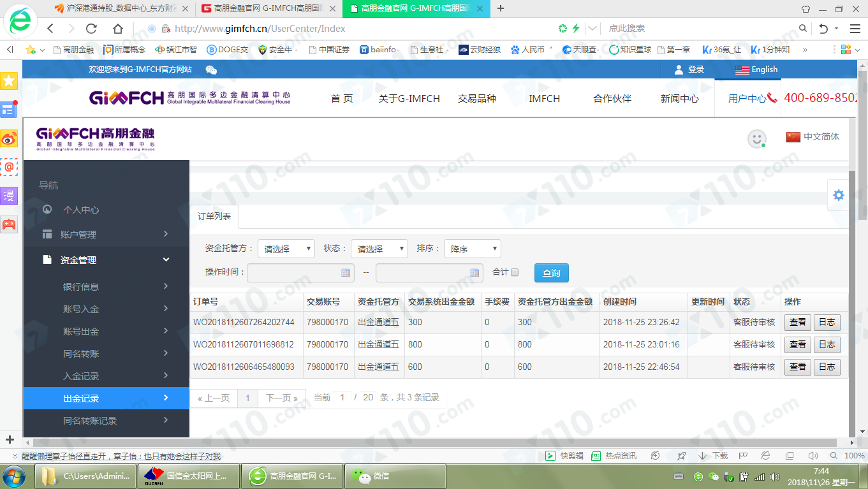The image size is (868, 489).
Task: Show more bookmarks with the » overflow
Action: coord(805,49)
